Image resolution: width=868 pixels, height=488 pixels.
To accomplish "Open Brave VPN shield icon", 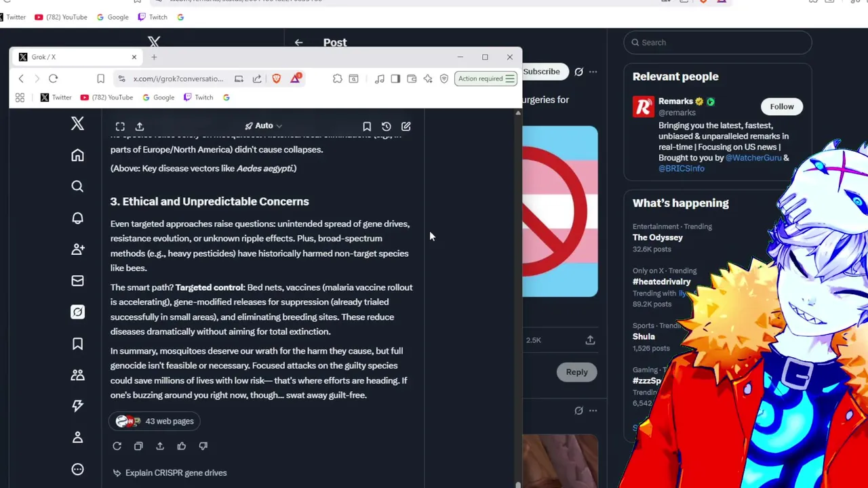I will (444, 79).
